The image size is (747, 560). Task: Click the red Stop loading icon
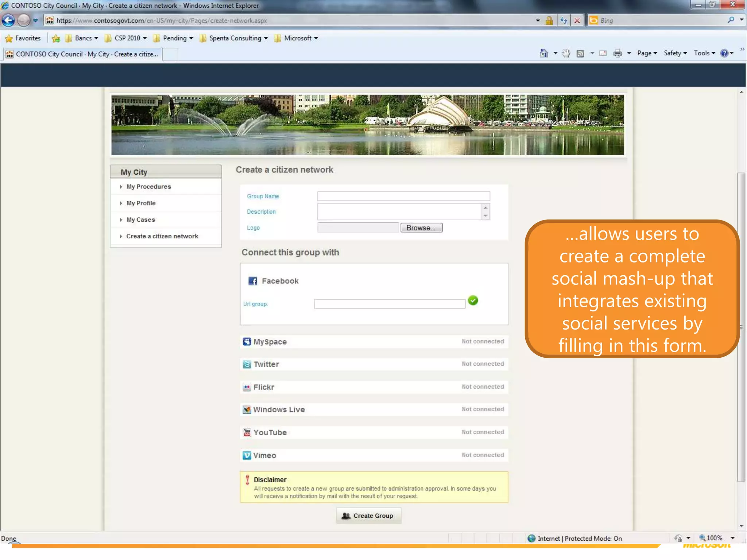[577, 20]
